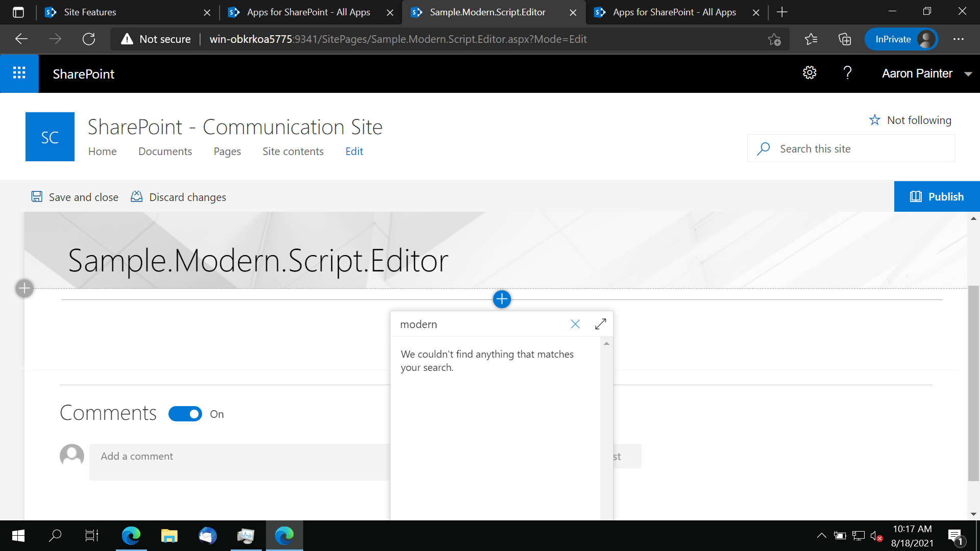
Task: Open File Explorer from the taskbar
Action: coord(169,536)
